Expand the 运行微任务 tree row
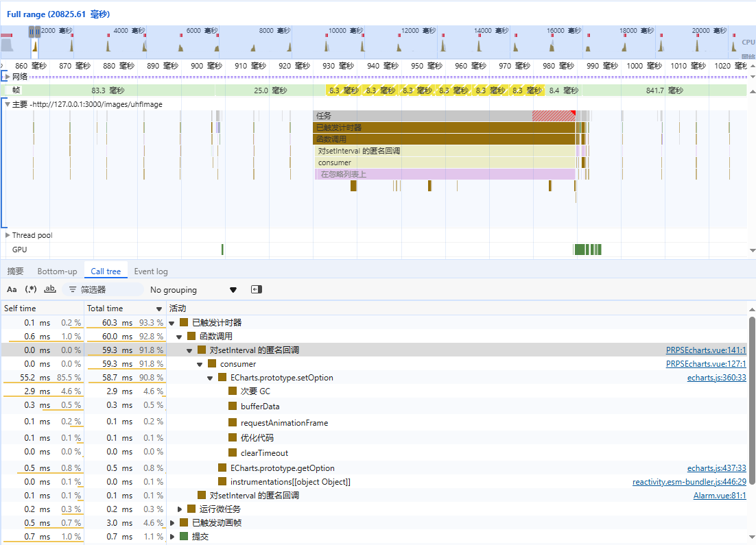This screenshot has height=545, width=756. click(180, 509)
